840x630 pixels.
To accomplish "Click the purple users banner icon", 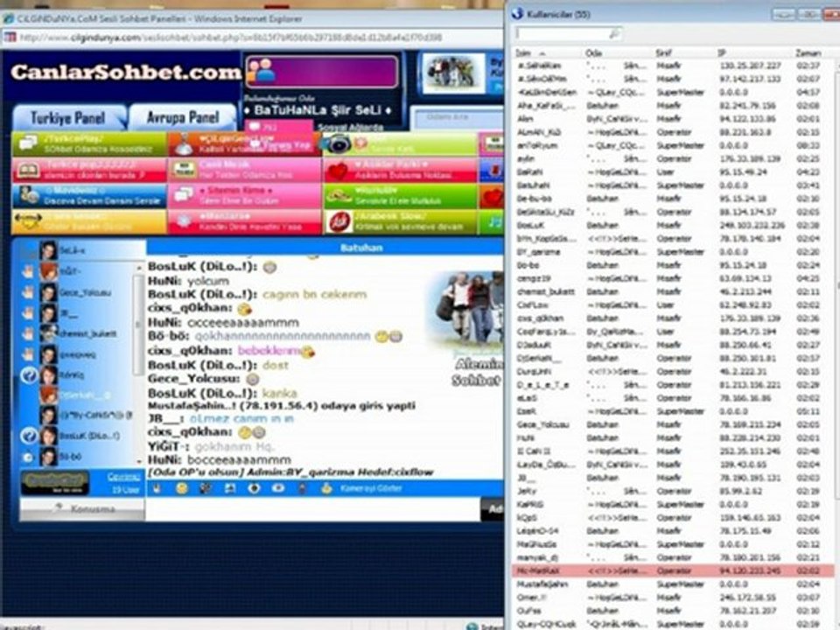I will tap(261, 71).
